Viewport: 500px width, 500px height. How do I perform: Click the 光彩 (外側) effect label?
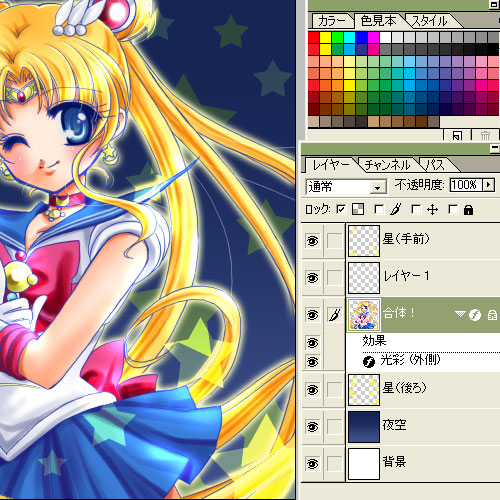pyautogui.click(x=410, y=360)
